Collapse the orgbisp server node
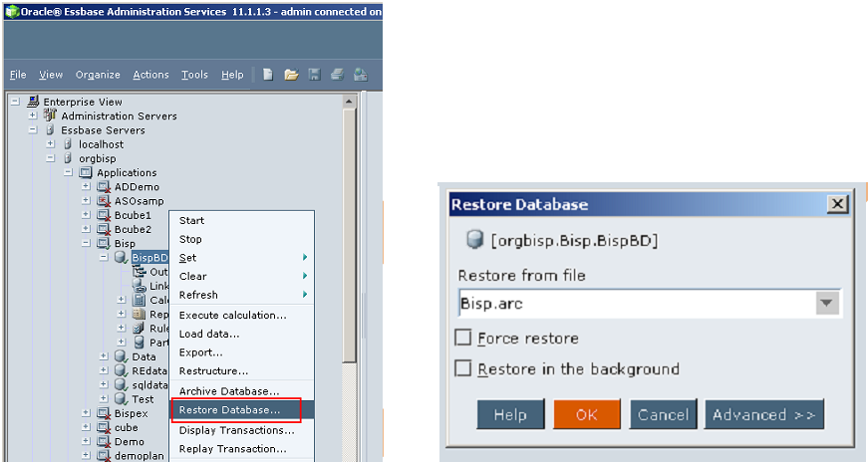 (51, 158)
